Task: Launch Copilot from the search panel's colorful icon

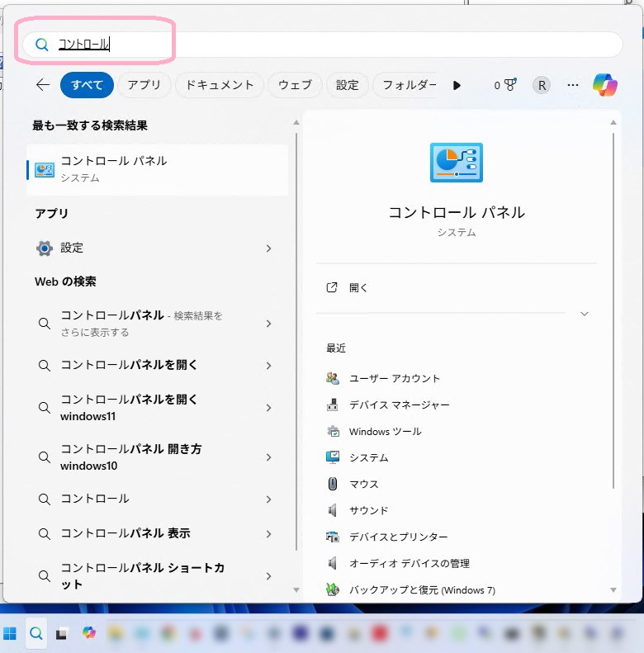Action: [605, 85]
